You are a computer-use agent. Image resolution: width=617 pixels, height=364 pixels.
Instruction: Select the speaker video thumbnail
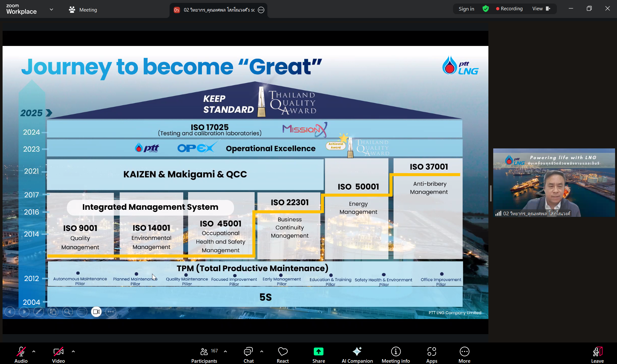click(554, 182)
